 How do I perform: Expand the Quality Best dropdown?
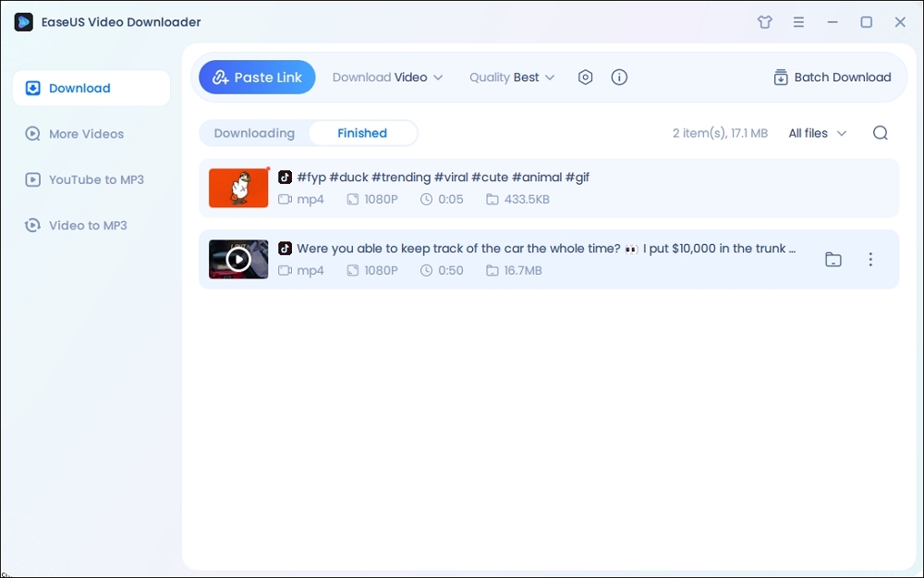(512, 78)
